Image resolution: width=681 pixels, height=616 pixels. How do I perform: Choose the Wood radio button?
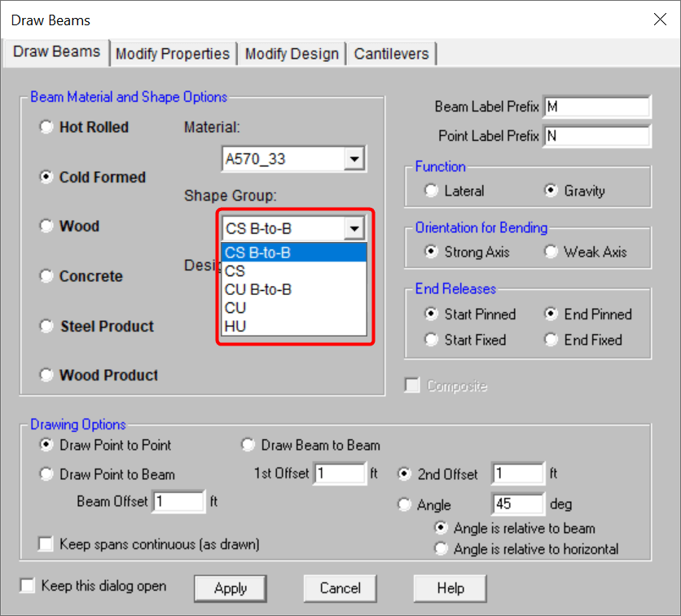point(47,227)
